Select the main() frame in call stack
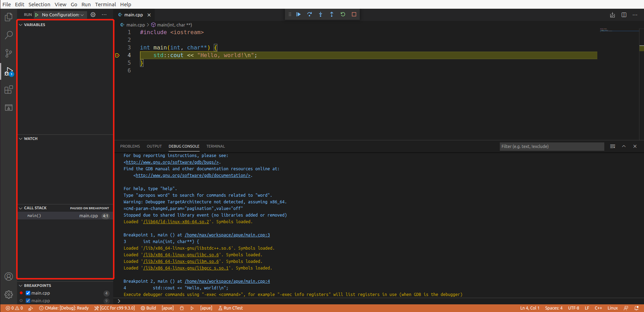The height and width of the screenshot is (312, 644). pos(34,216)
